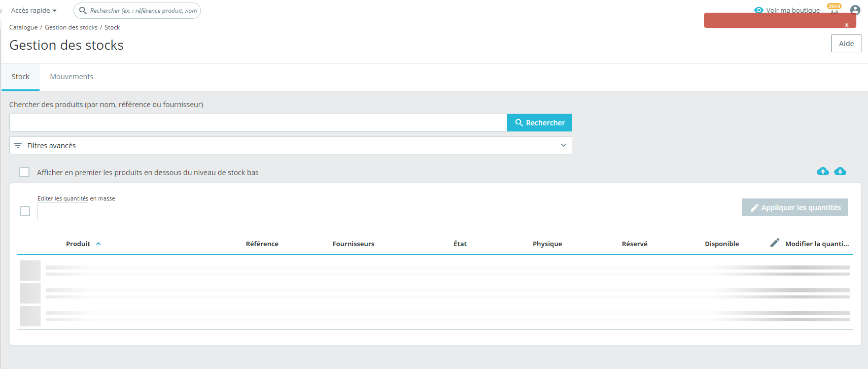
Task: Close the red notification banner
Action: coord(846,25)
